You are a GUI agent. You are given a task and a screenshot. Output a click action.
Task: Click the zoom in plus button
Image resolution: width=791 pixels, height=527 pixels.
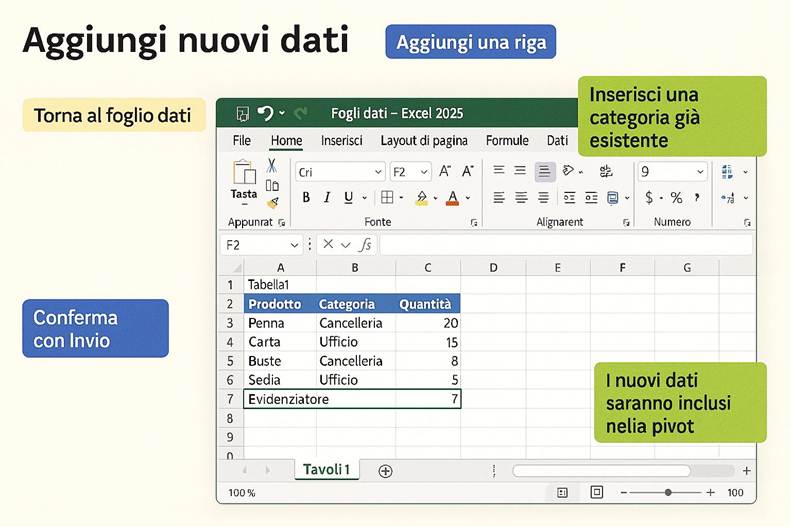710,492
